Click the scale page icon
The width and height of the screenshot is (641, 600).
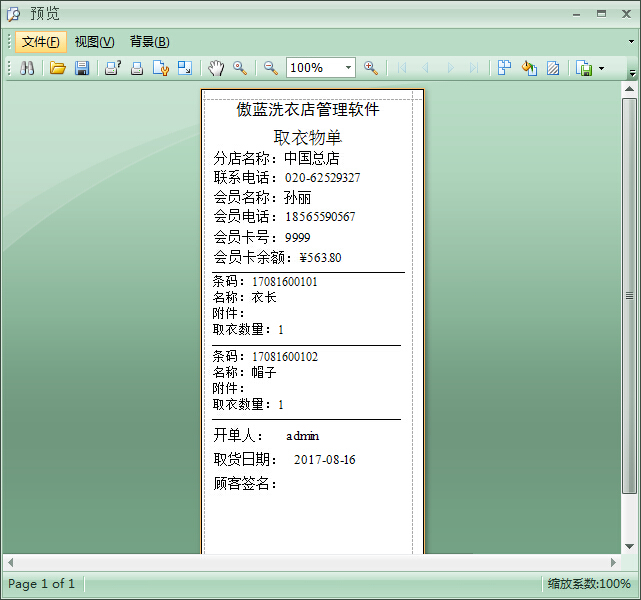coord(185,68)
